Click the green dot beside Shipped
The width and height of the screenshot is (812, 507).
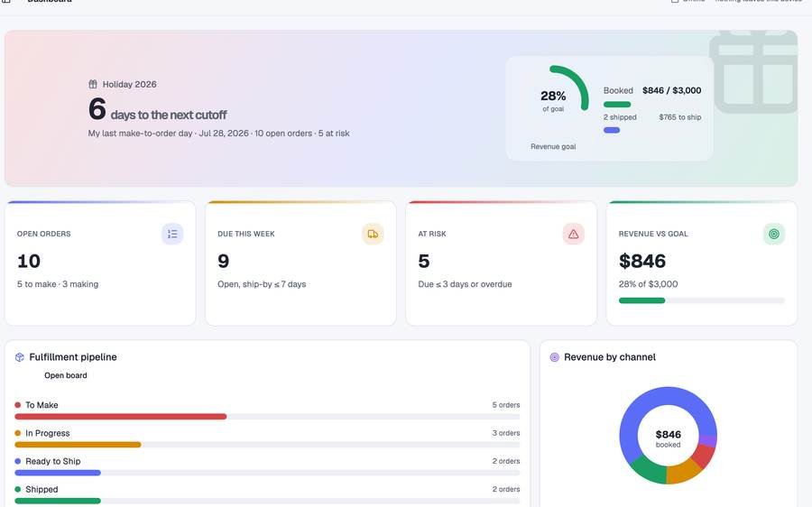click(x=18, y=489)
